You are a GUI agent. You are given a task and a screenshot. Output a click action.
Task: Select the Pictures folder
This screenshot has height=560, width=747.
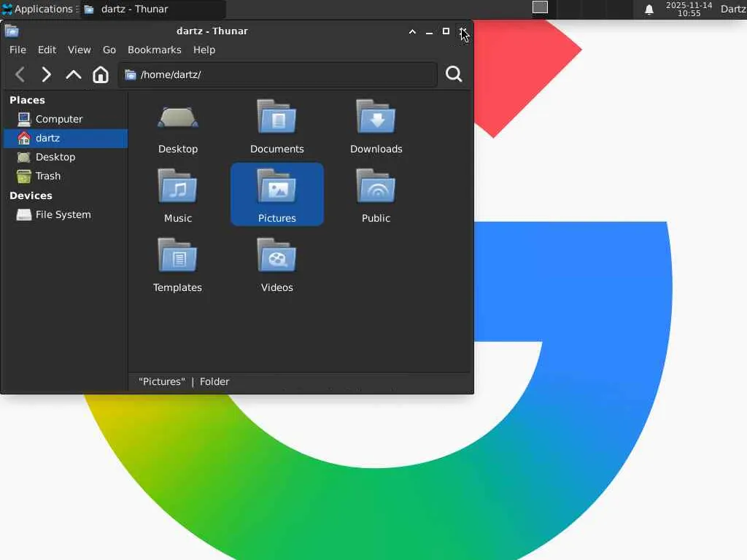[x=276, y=194]
